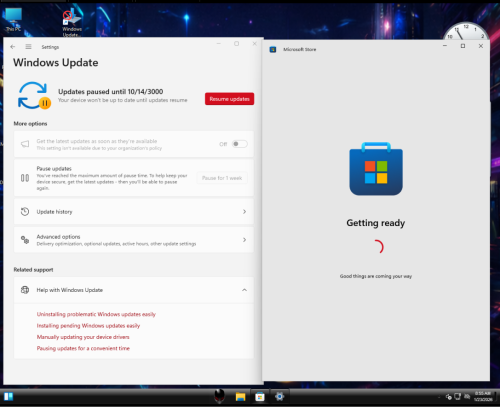The image size is (500, 407).
Task: Open Update history chevron
Action: click(x=244, y=212)
